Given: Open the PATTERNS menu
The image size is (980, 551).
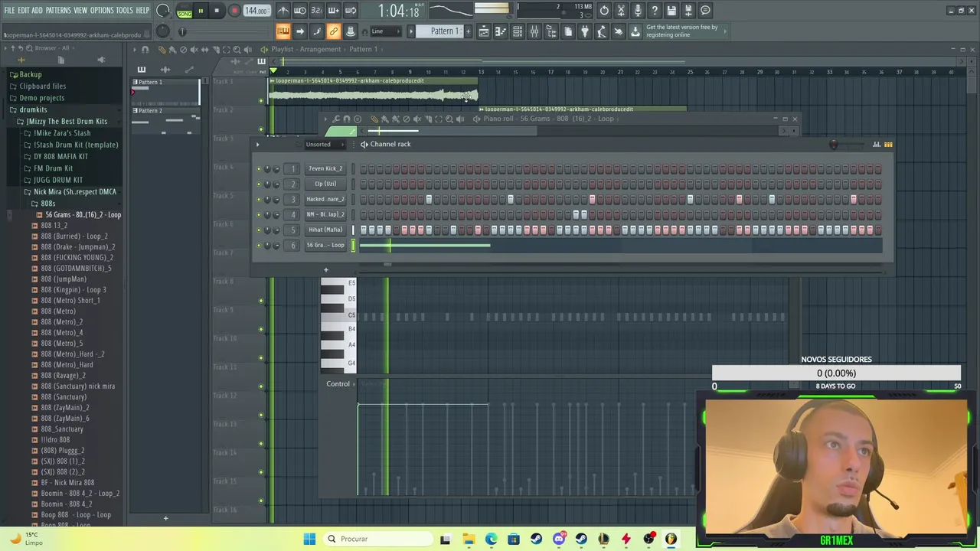Looking at the screenshot, I should point(58,10).
